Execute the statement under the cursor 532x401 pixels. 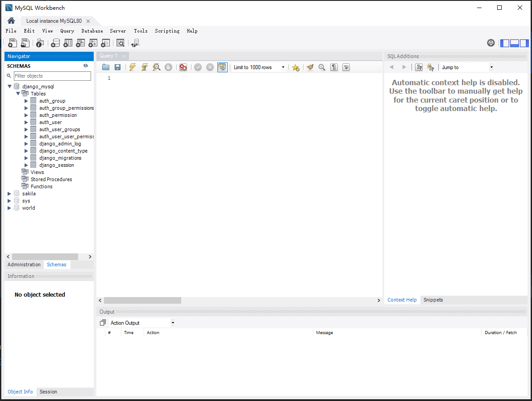pos(145,67)
